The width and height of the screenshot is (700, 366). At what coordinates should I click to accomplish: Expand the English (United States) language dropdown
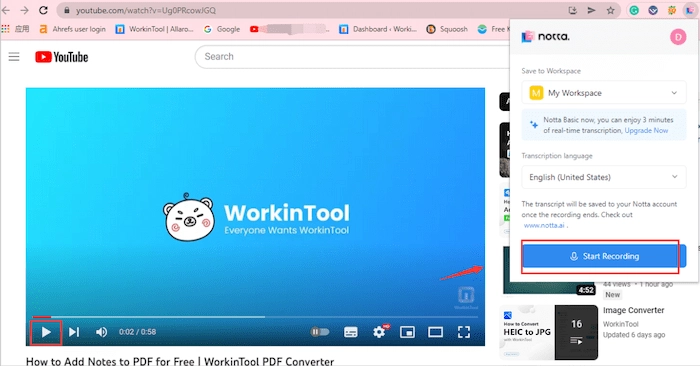pyautogui.click(x=604, y=177)
